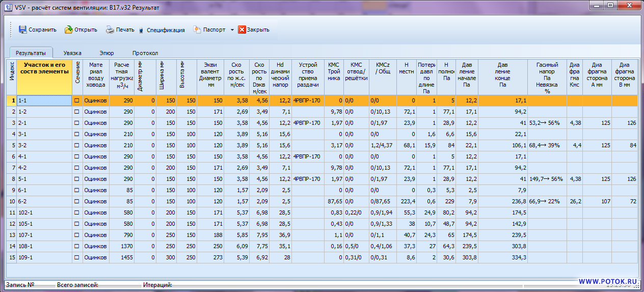Expand the Паспорт dropdown arrow
This screenshot has height=292, width=644.
[232, 30]
